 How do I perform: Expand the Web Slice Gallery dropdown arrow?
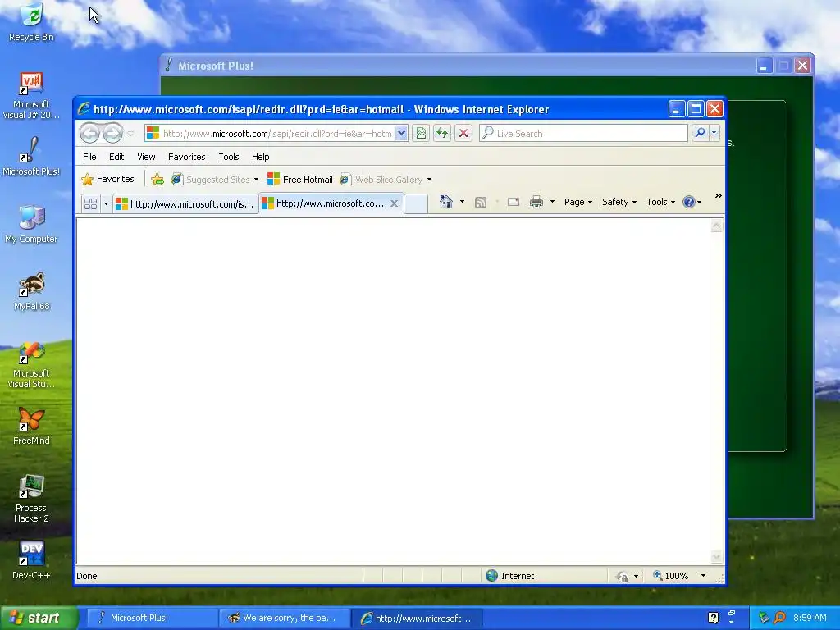(429, 180)
